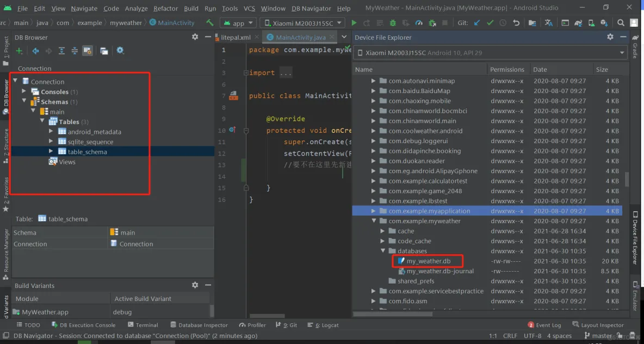
Task: Click the Make Project hammer icon
Action: point(210,23)
